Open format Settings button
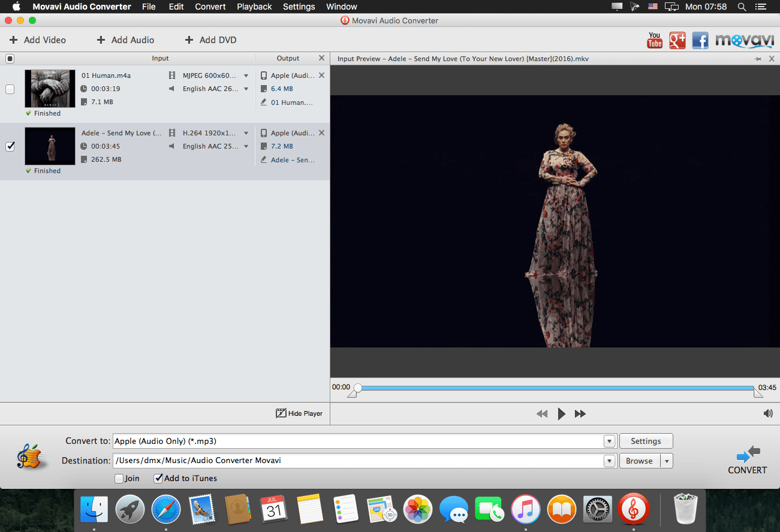 tap(646, 441)
